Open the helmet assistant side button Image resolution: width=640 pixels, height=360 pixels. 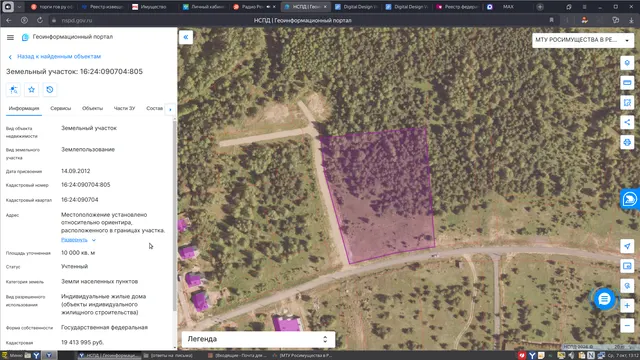click(630, 199)
